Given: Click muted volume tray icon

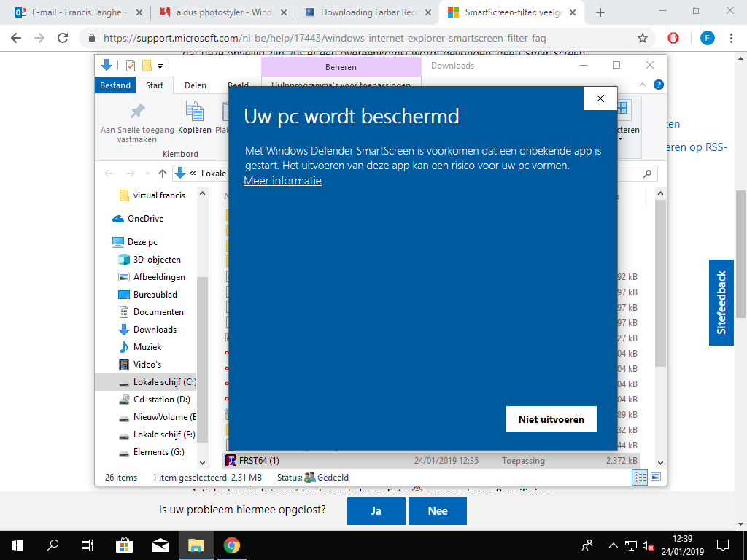Looking at the screenshot, I should 648,545.
